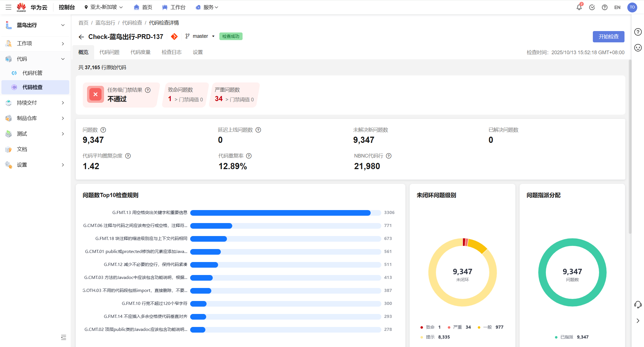Collapse the sidebar using bottom icon
Screen dimensions: 644x347
pyautogui.click(x=64, y=337)
